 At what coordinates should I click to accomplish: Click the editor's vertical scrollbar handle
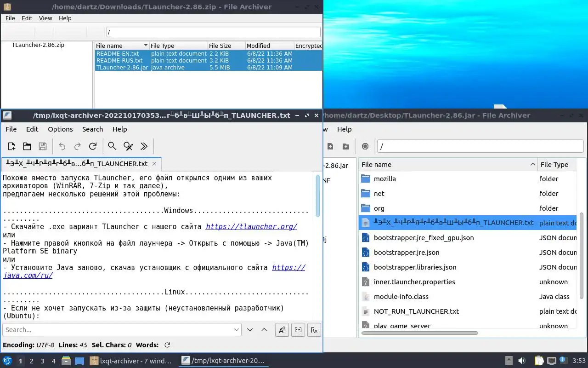[x=317, y=195]
